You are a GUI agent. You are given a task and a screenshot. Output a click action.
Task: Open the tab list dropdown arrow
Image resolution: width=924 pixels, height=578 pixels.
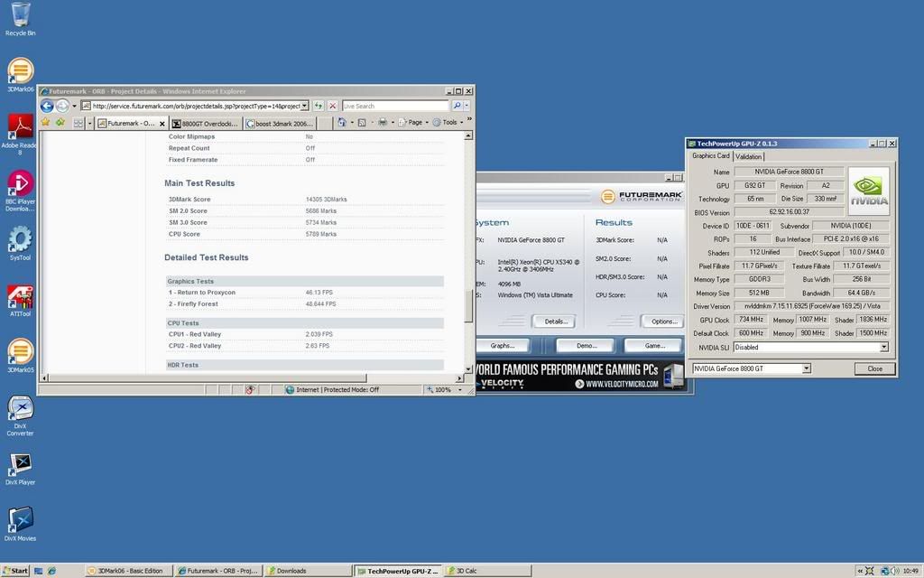click(89, 123)
